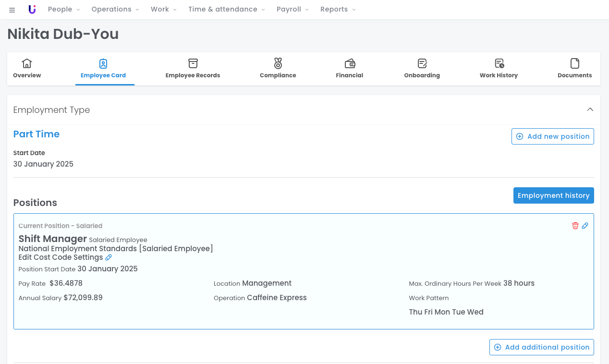Click the Edit Cost Code Settings pencil icon

[109, 257]
